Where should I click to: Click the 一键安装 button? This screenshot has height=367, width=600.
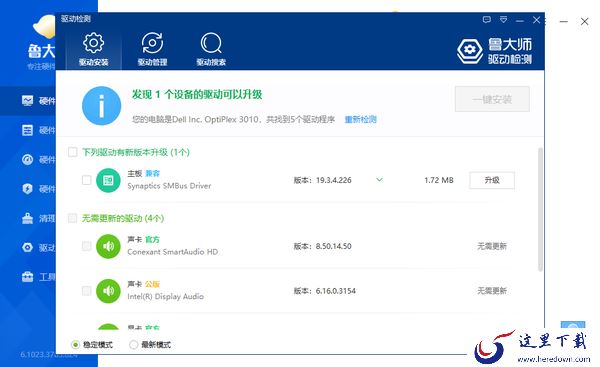tap(492, 99)
